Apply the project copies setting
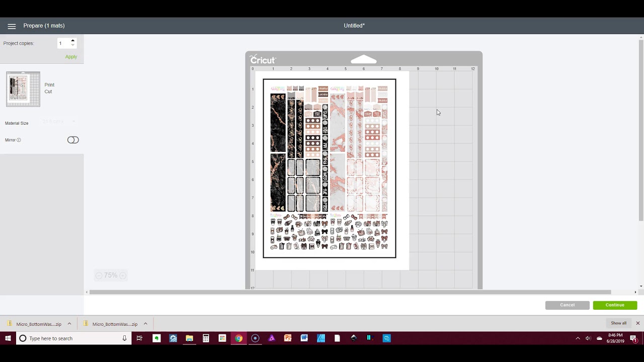Screen dimensions: 644x362 pyautogui.click(x=71, y=57)
